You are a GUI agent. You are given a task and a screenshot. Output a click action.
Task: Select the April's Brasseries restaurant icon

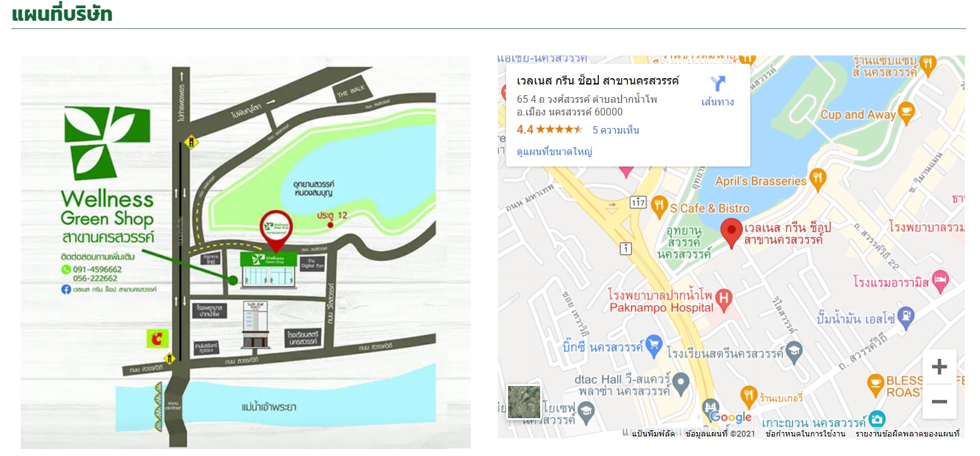point(818,180)
